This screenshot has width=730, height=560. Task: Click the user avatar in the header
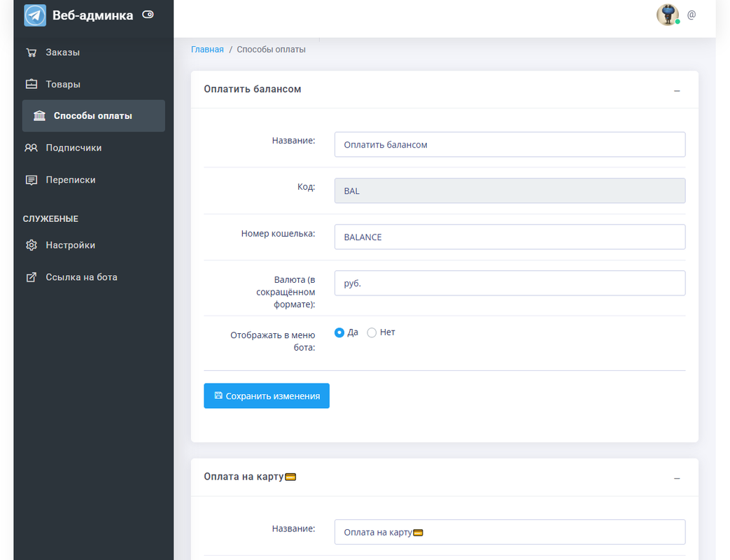668,15
